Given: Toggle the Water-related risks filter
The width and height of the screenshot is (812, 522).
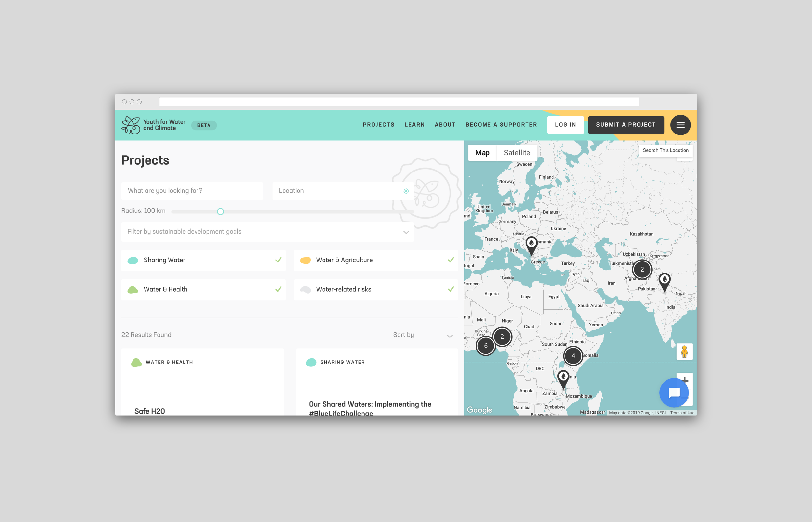Looking at the screenshot, I should (x=376, y=290).
